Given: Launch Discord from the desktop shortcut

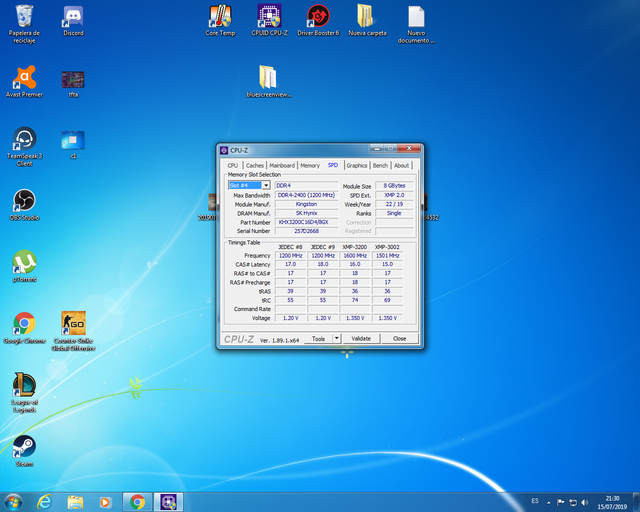Looking at the screenshot, I should (x=73, y=20).
